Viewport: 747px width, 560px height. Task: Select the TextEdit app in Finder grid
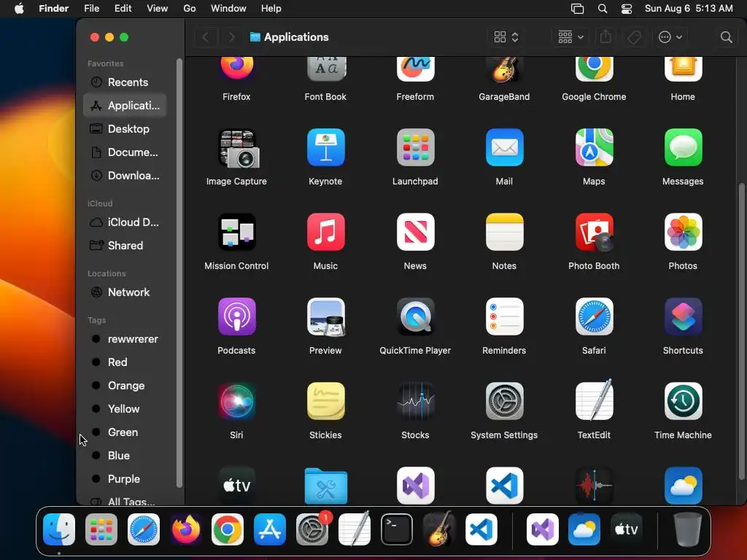tap(594, 401)
